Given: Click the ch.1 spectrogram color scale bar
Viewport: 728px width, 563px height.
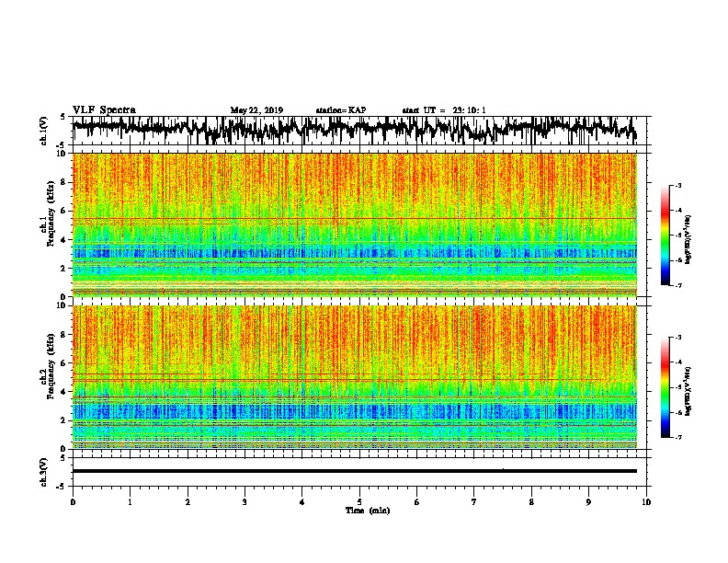Looking at the screenshot, I should pos(665,236).
